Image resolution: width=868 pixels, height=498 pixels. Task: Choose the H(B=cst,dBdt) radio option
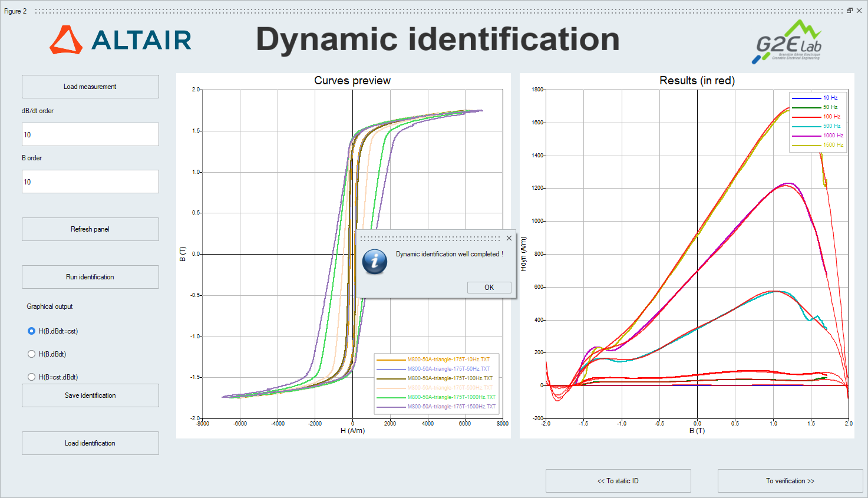(x=32, y=377)
